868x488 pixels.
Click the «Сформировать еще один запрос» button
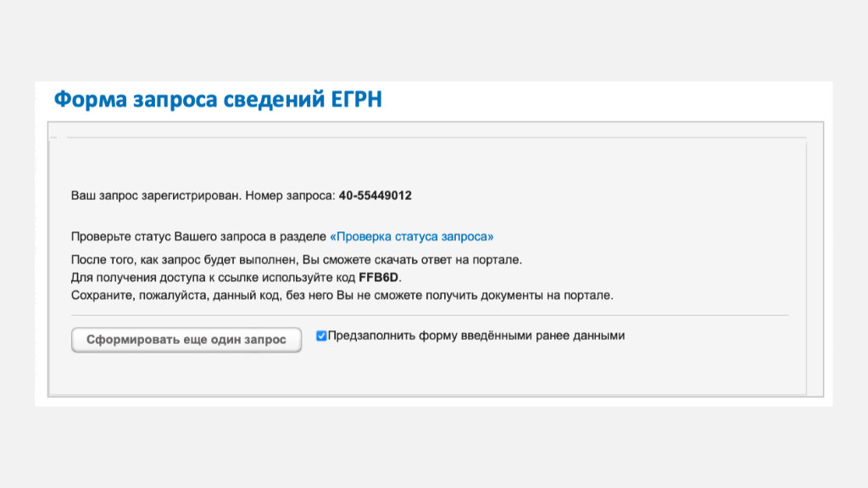click(x=186, y=340)
